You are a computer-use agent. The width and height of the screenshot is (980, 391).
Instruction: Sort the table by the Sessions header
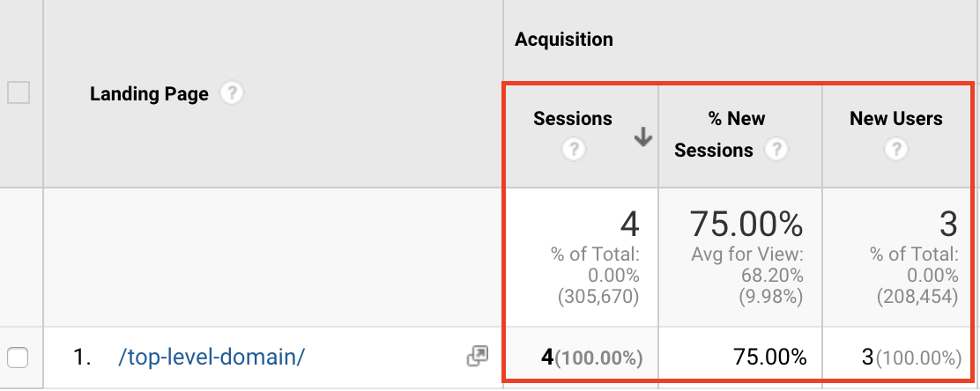click(573, 119)
